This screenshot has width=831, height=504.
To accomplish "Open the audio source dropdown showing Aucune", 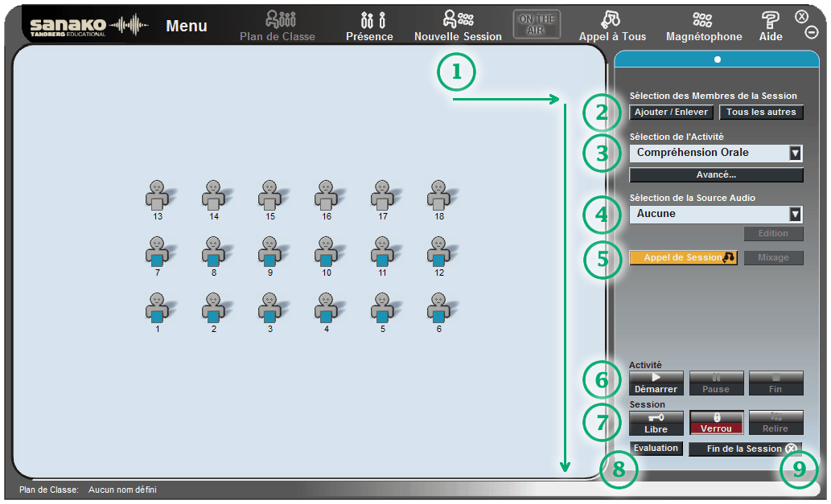I will 795,214.
